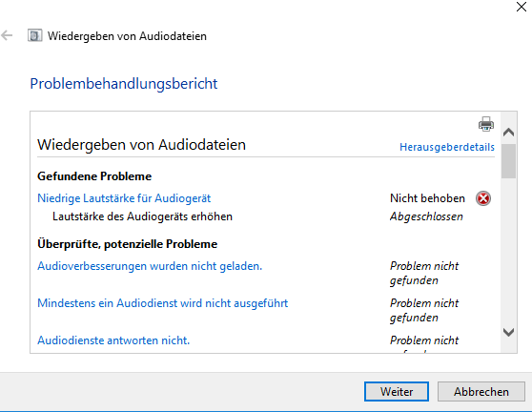The image size is (532, 412).
Task: Click the report's vertical scrollbar thumb
Action: (508, 161)
